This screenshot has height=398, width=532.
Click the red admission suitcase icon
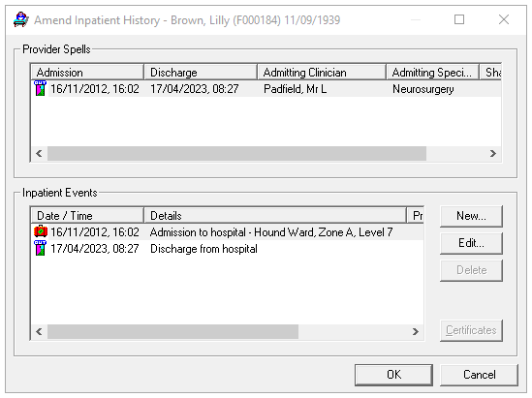41,231
